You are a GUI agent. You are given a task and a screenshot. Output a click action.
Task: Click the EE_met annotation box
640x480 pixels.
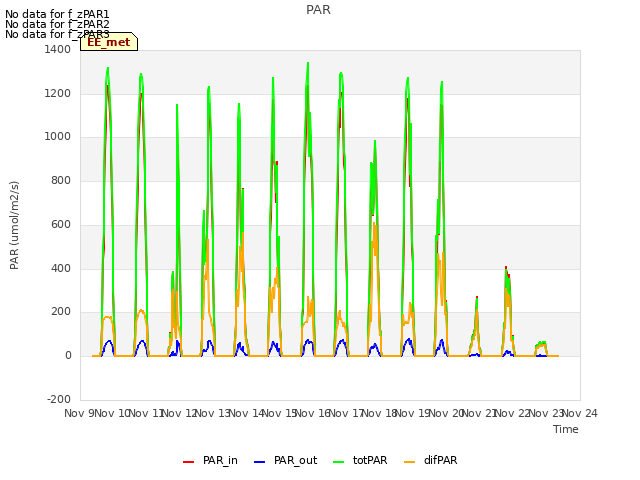(x=109, y=42)
